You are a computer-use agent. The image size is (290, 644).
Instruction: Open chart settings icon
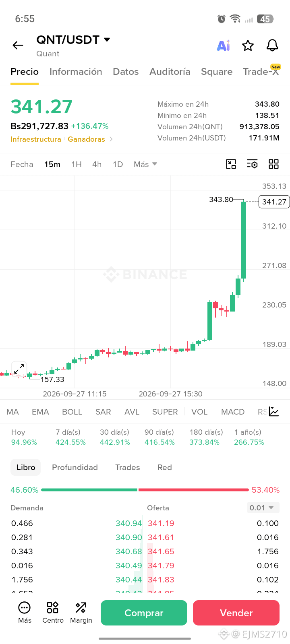click(x=252, y=164)
